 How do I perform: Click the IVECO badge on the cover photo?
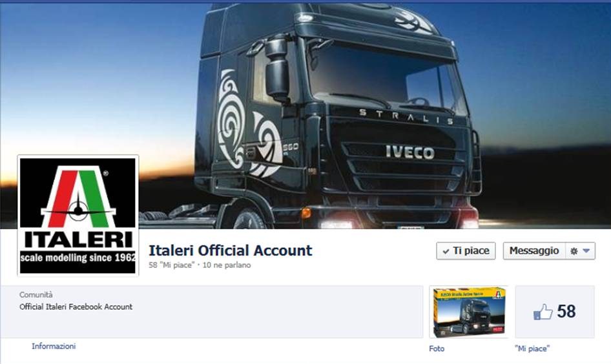point(410,152)
